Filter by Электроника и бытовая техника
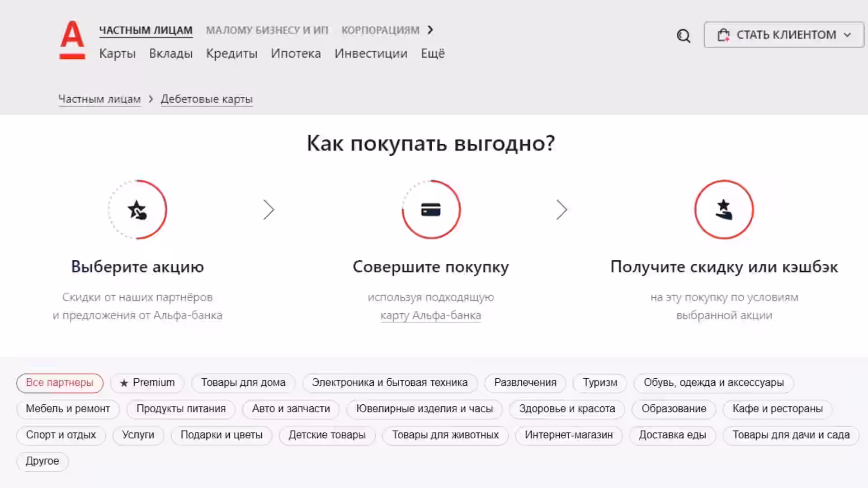Screen dimensions: 868x488 click(390, 383)
